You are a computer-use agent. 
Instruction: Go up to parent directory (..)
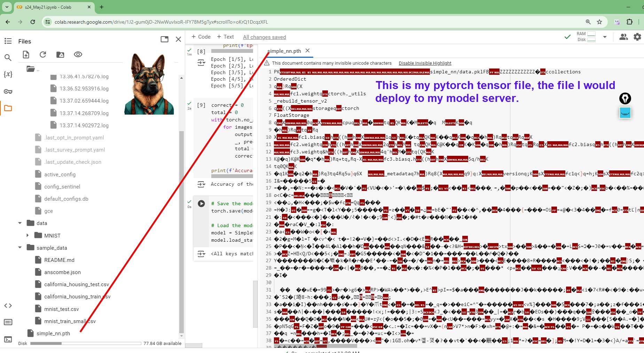point(33,69)
